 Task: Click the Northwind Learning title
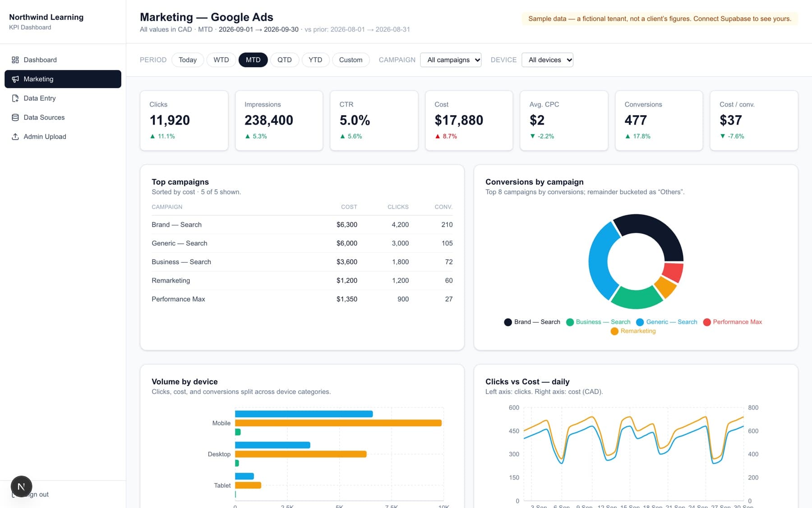(46, 17)
